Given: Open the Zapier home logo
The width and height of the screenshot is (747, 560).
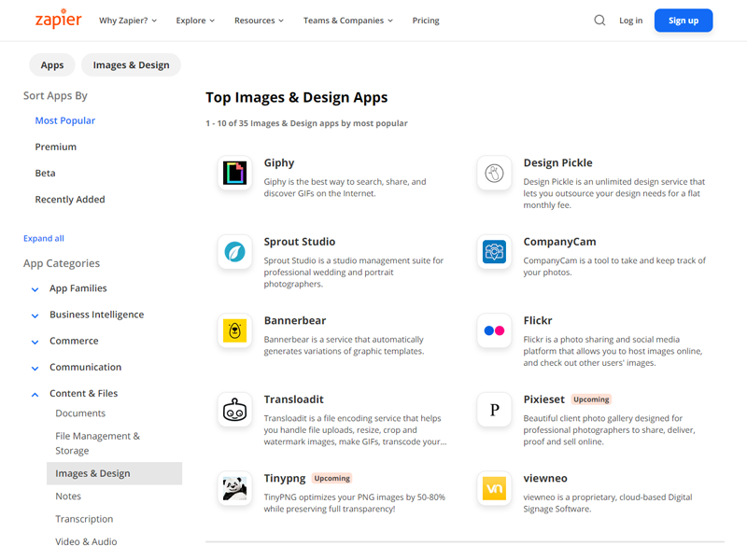Looking at the screenshot, I should 59,19.
